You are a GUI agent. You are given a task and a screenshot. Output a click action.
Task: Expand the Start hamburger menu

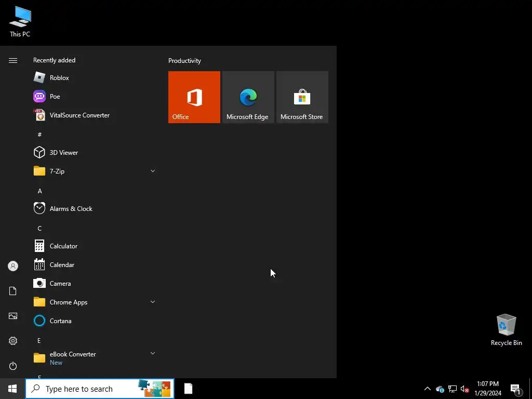[13, 60]
